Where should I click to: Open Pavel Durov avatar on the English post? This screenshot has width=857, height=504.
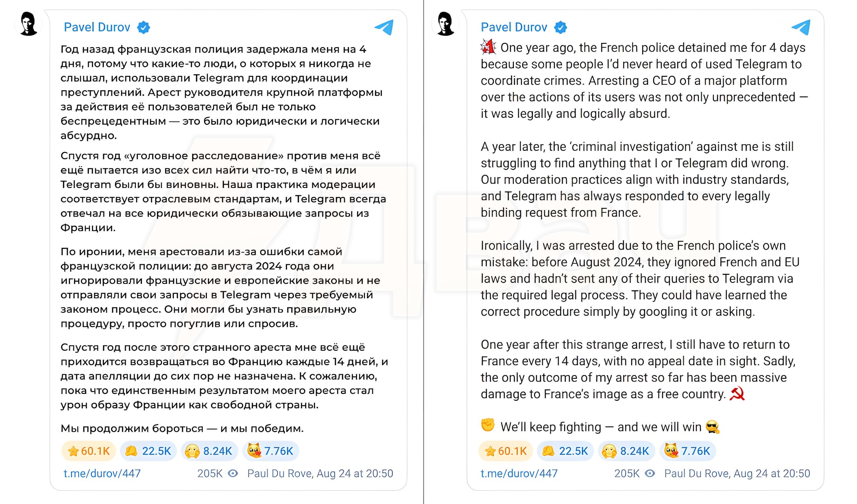(x=445, y=23)
